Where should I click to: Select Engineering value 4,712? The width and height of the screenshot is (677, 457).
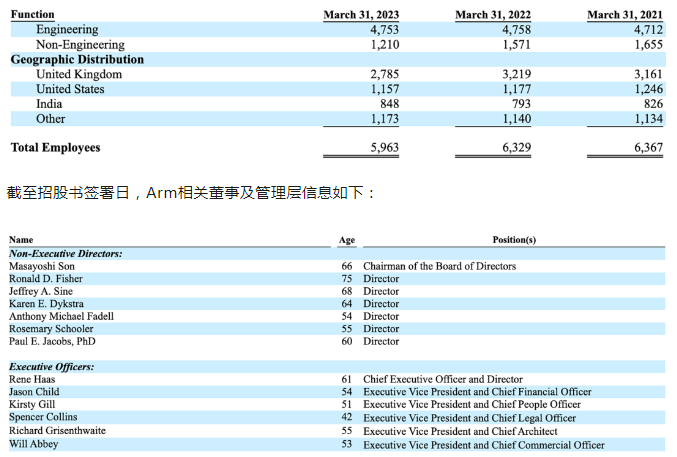click(648, 30)
